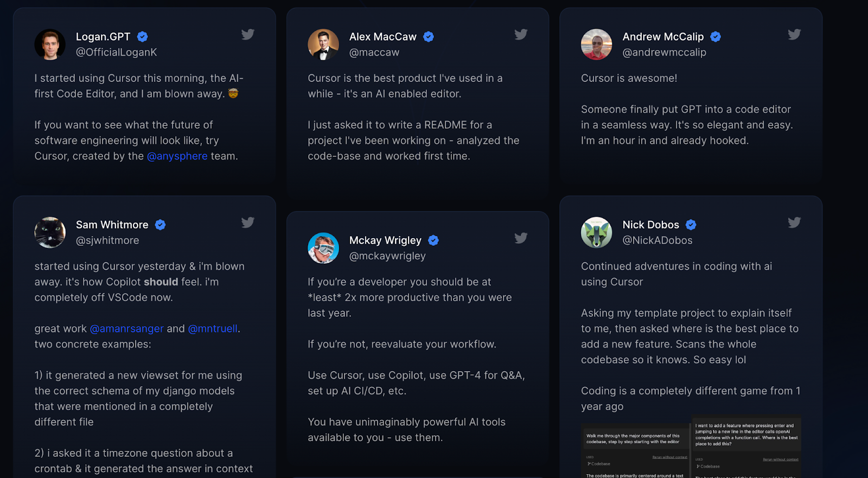Click the Andrew McCalip display name

(663, 37)
